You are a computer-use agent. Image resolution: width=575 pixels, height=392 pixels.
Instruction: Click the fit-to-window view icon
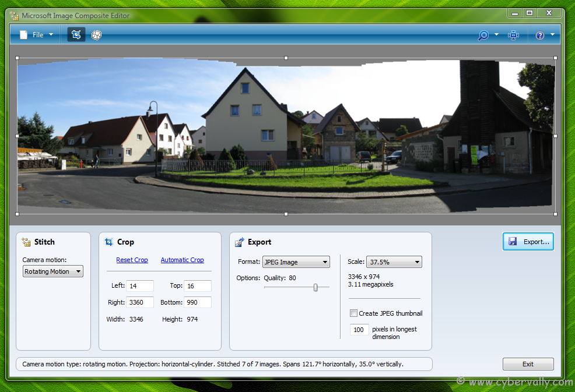(513, 35)
